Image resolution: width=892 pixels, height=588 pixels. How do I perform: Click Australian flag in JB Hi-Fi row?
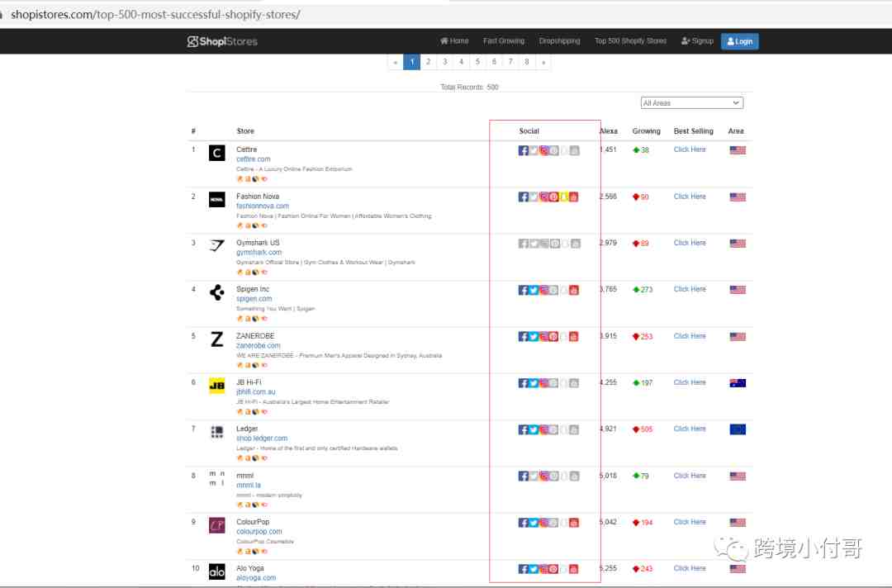(x=738, y=383)
